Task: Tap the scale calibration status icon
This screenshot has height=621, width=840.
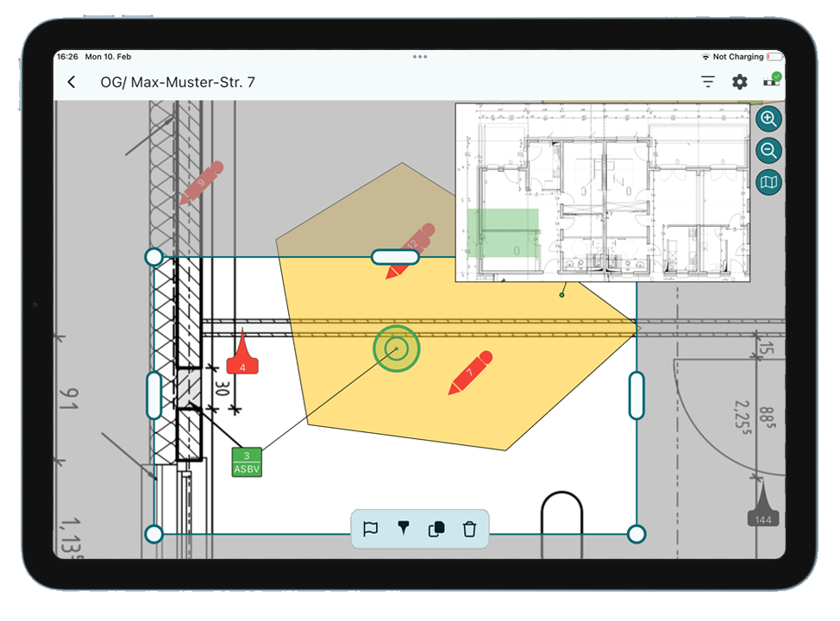Action: tap(772, 81)
